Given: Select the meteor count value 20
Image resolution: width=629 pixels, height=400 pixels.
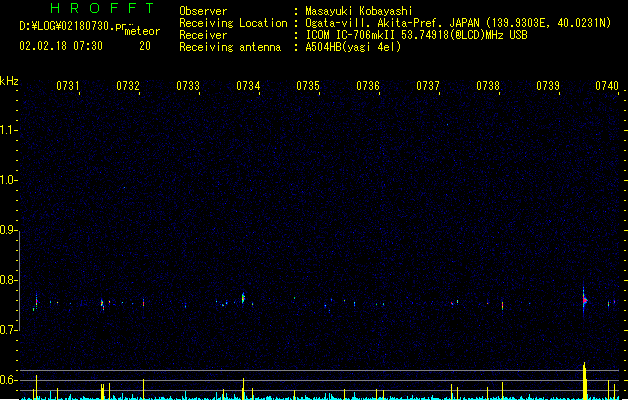Looking at the screenshot, I should click(145, 46).
